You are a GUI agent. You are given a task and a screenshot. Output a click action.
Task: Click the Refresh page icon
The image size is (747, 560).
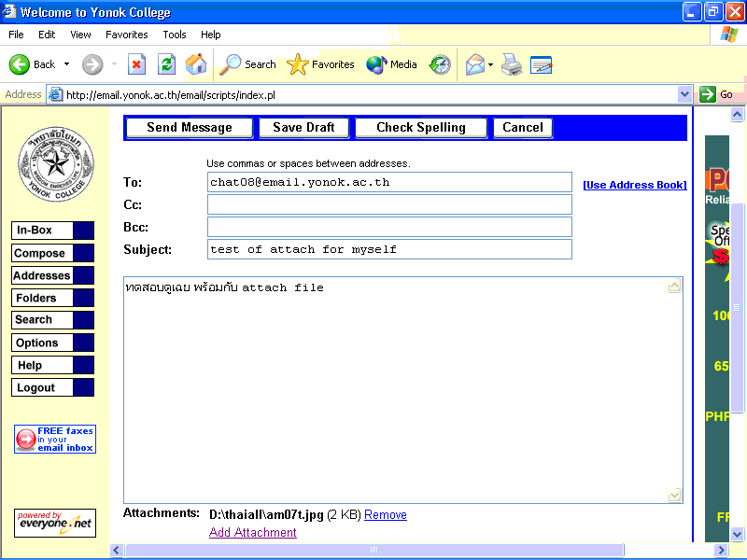tap(166, 64)
